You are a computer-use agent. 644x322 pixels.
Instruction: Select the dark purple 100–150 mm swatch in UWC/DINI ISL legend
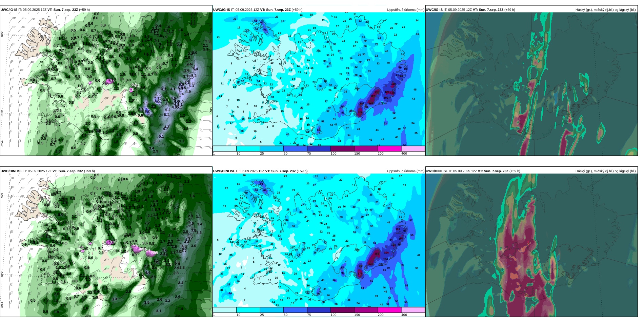[x=342, y=310]
